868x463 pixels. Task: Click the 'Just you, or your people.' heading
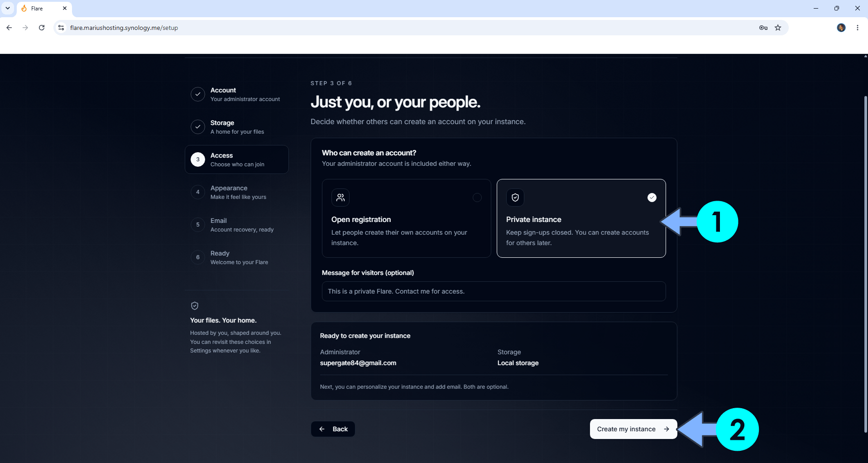(x=395, y=102)
